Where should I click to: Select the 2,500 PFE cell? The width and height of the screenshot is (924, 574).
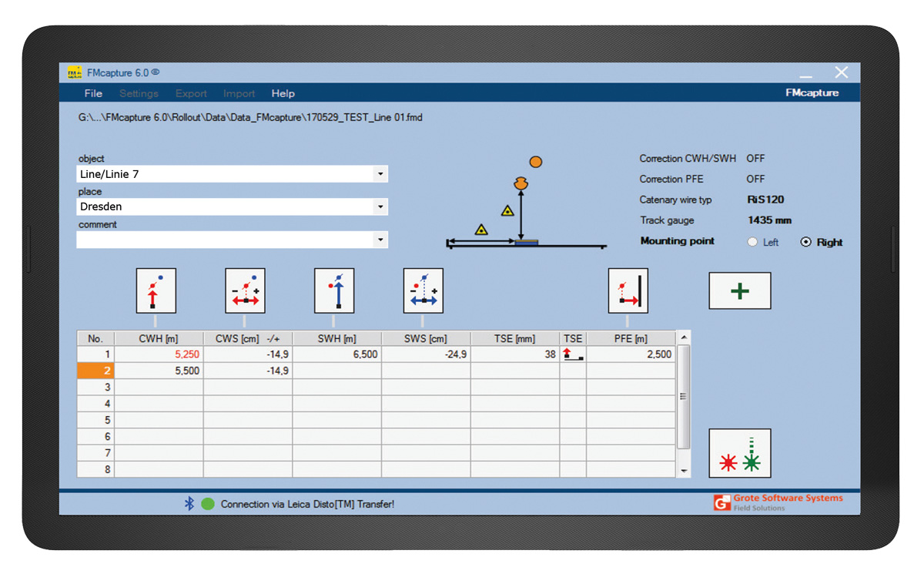631,354
